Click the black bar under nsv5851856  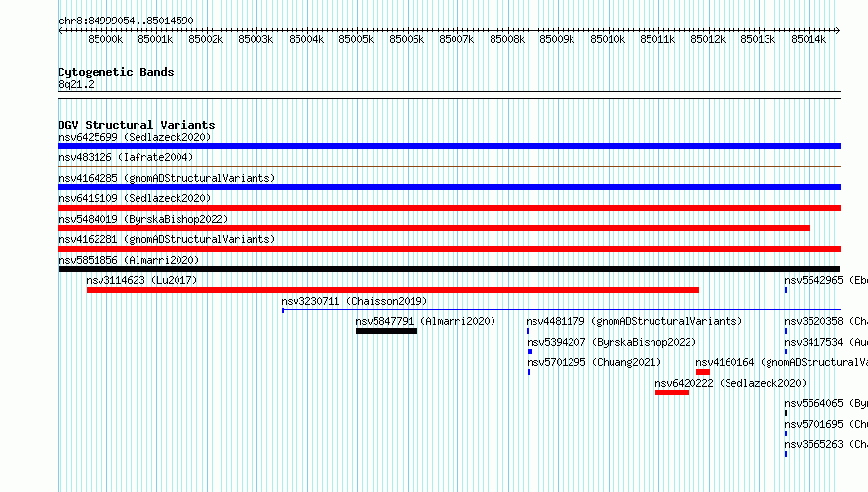pyautogui.click(x=449, y=269)
